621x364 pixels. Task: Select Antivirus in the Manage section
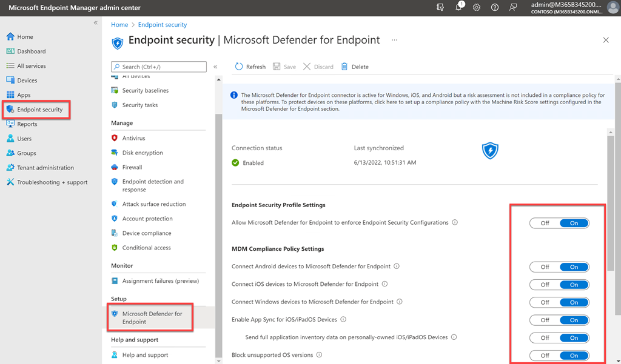[x=133, y=138]
